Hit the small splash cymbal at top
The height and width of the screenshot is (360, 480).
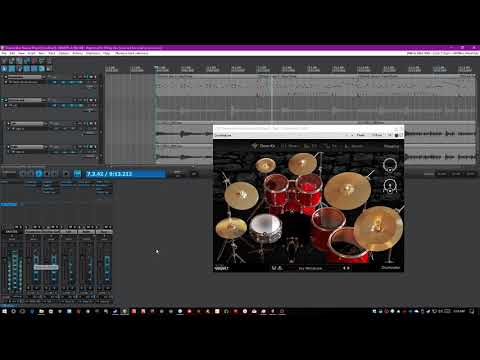[x=266, y=165]
